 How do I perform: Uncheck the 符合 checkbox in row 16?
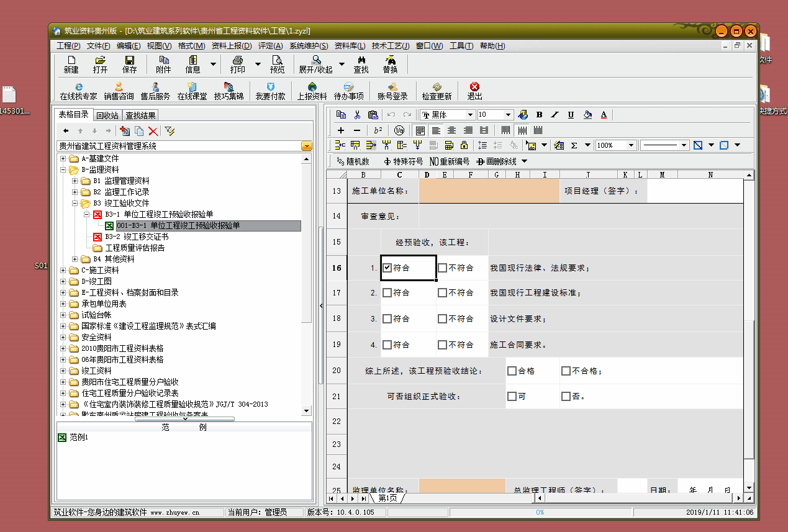[387, 268]
